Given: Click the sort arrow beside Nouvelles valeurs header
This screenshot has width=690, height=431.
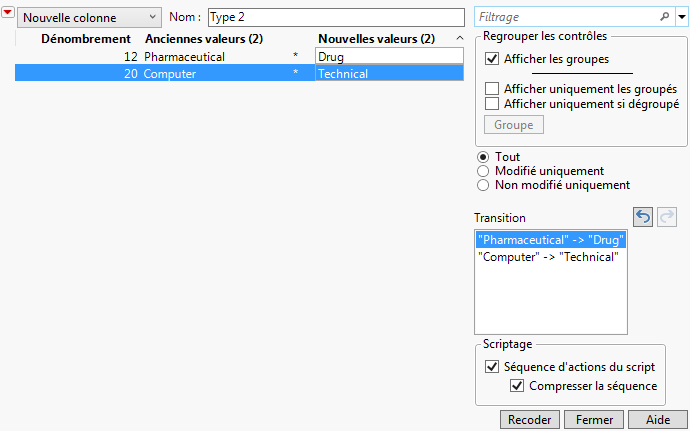Looking at the screenshot, I should coord(459,39).
